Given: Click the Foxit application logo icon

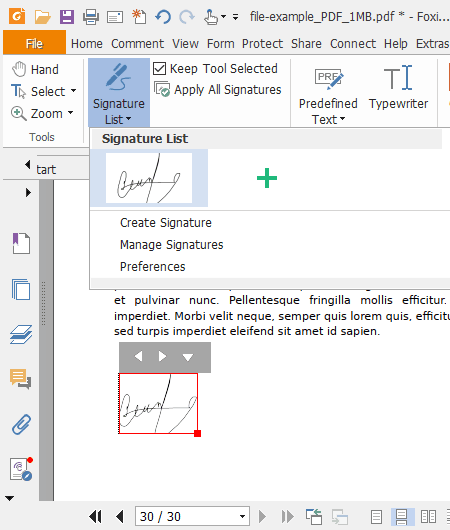Looking at the screenshot, I should (x=17, y=16).
